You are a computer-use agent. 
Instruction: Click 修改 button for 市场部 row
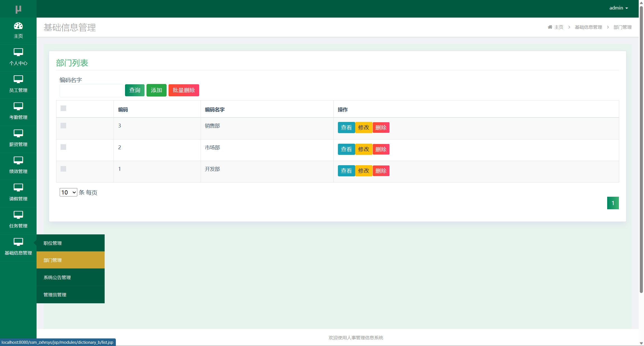click(364, 149)
